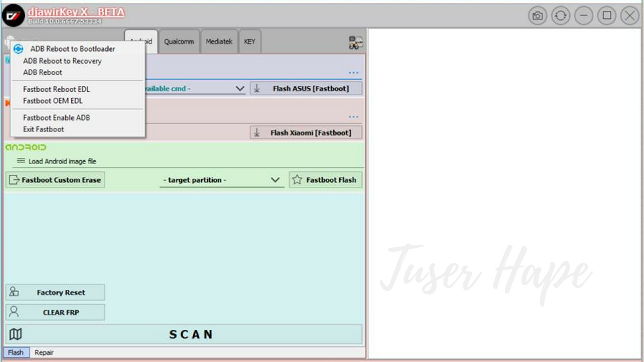Viewport: 644px width, 362px height.
Task: Switch to the Android tab
Action: (141, 42)
